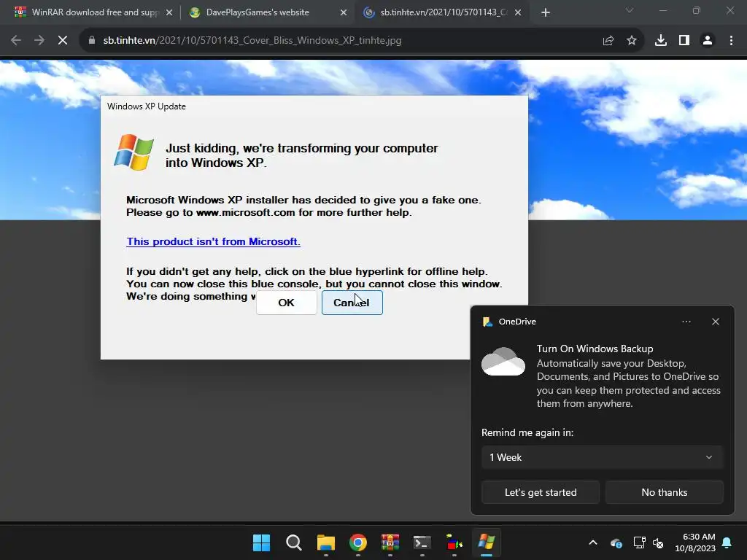View site information via lock icon
The image size is (747, 560).
92,41
